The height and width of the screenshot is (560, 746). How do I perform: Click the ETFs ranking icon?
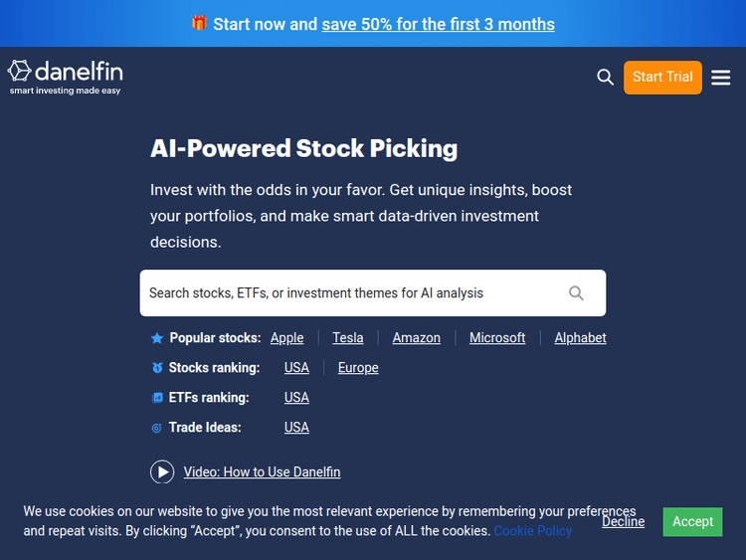[157, 398]
